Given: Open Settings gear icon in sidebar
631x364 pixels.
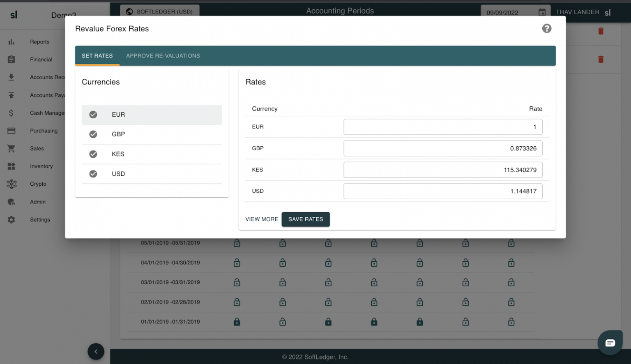Looking at the screenshot, I should click(x=12, y=220).
